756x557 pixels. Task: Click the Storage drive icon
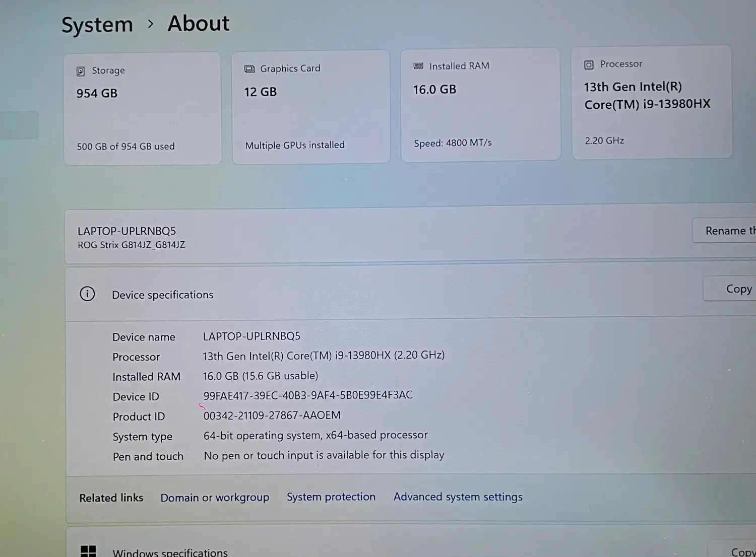pyautogui.click(x=81, y=71)
